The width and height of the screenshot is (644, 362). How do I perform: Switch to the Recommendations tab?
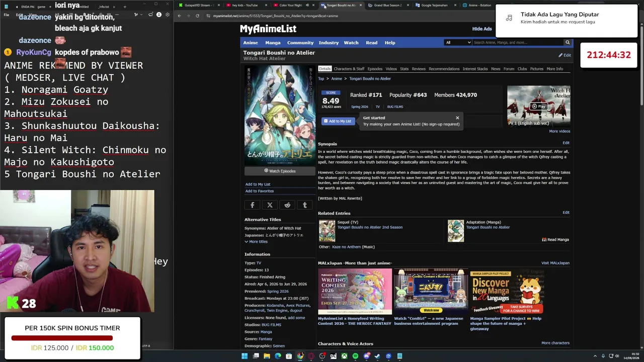[444, 69]
